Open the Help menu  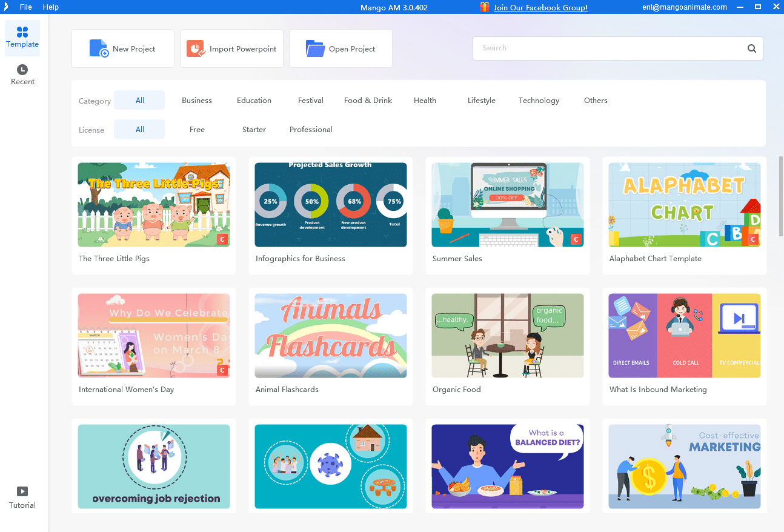tap(51, 7)
